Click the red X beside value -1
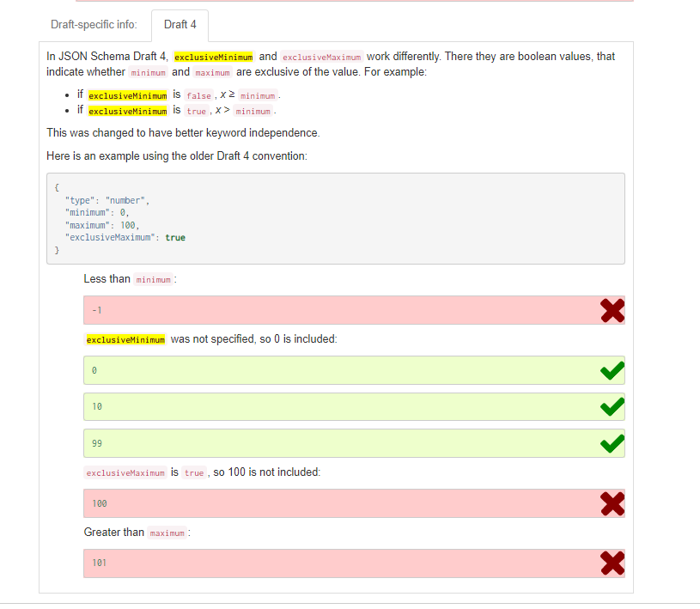 pyautogui.click(x=612, y=309)
